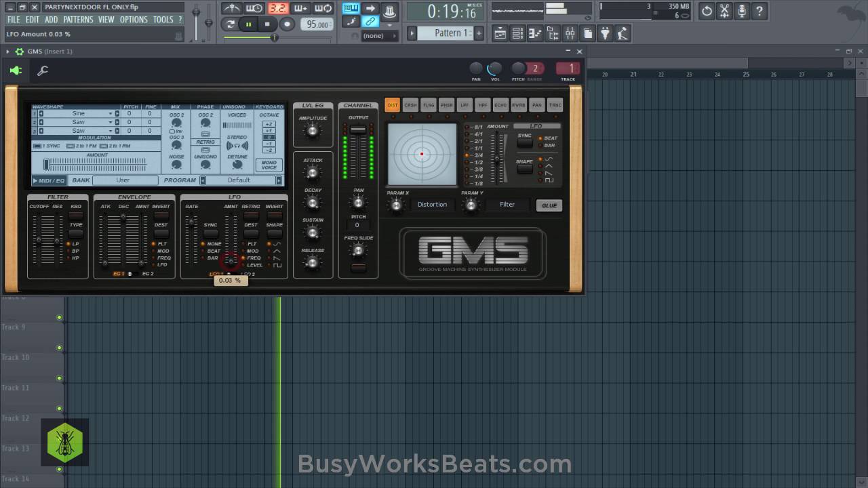Click the question mark help icon

tap(759, 11)
